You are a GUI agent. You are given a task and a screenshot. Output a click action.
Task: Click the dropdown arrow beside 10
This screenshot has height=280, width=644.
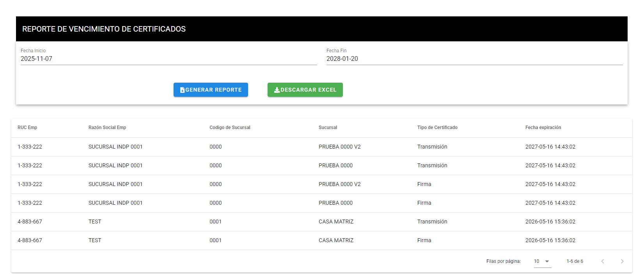pyautogui.click(x=547, y=261)
